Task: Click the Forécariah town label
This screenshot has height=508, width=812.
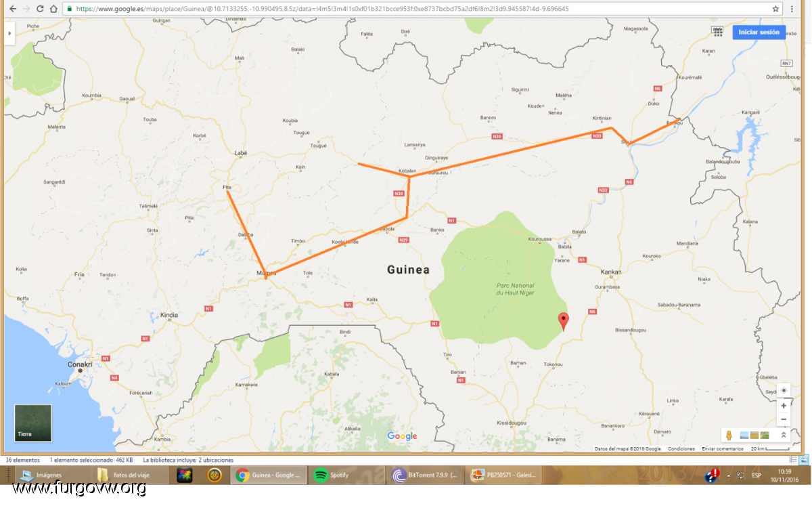Action: coord(141,392)
